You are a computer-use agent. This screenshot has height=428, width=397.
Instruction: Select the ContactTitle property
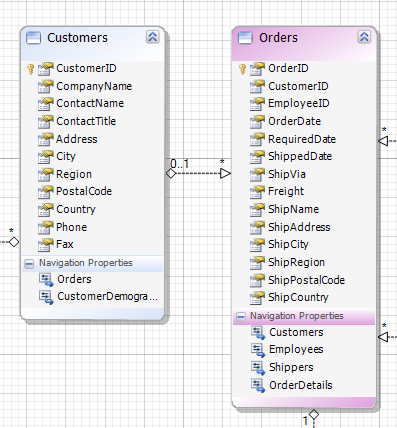(x=86, y=121)
